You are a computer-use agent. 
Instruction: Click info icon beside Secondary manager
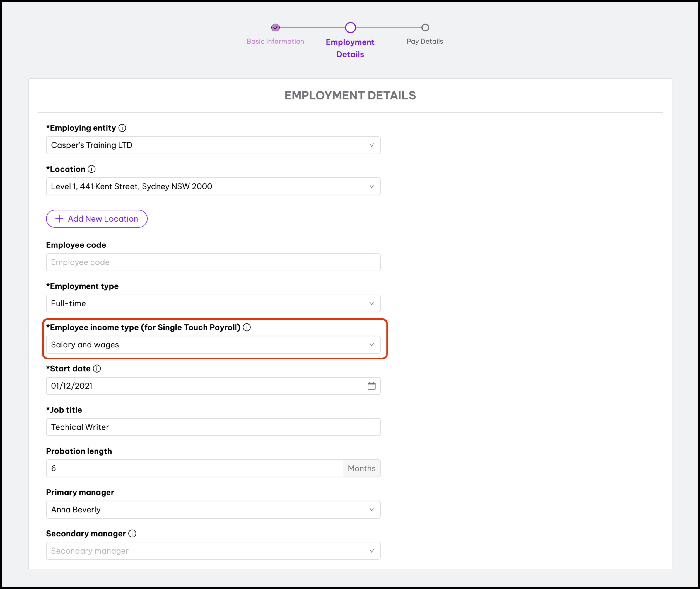pos(132,534)
